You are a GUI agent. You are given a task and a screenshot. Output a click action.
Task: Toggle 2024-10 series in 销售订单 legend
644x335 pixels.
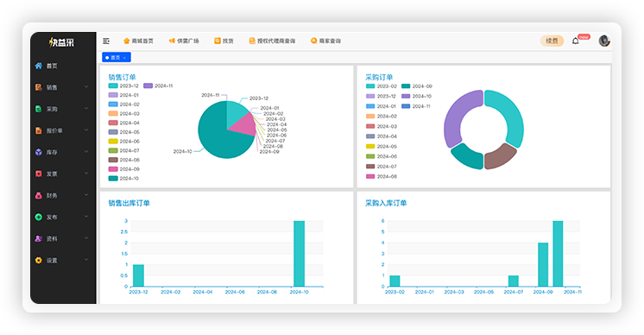[124, 179]
